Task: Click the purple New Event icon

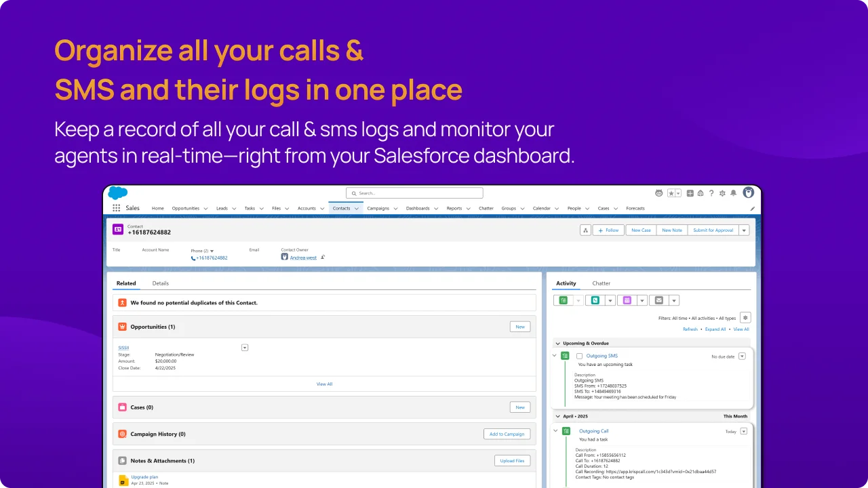Action: click(627, 300)
